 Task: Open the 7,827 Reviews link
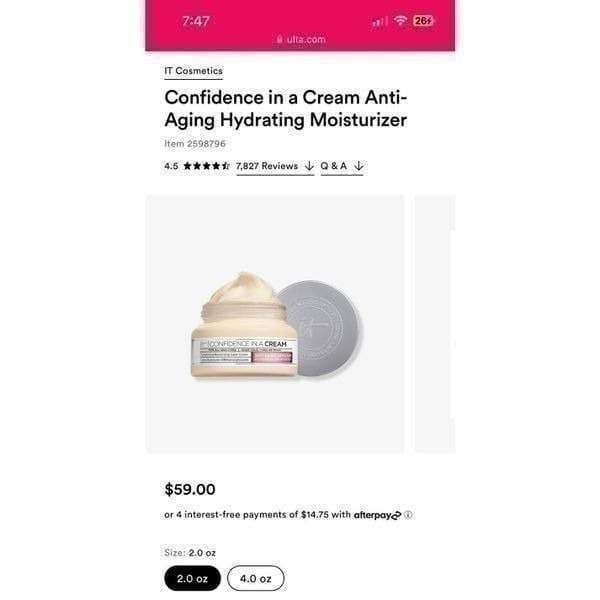pyautogui.click(x=267, y=166)
